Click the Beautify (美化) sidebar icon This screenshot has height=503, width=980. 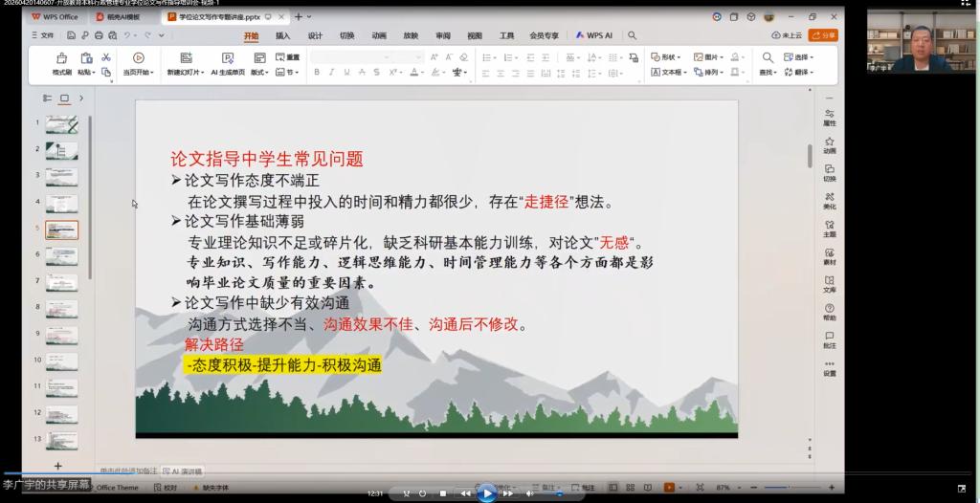(829, 200)
